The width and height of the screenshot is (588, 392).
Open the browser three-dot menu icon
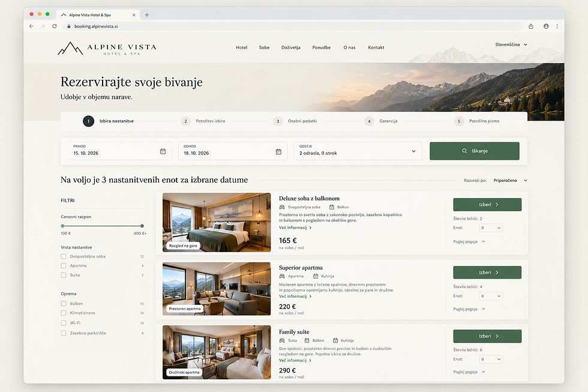pos(557,26)
